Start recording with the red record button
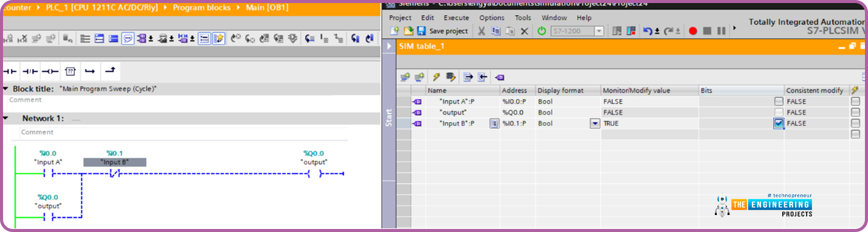Image resolution: width=868 pixels, height=232 pixels. pos(692,30)
